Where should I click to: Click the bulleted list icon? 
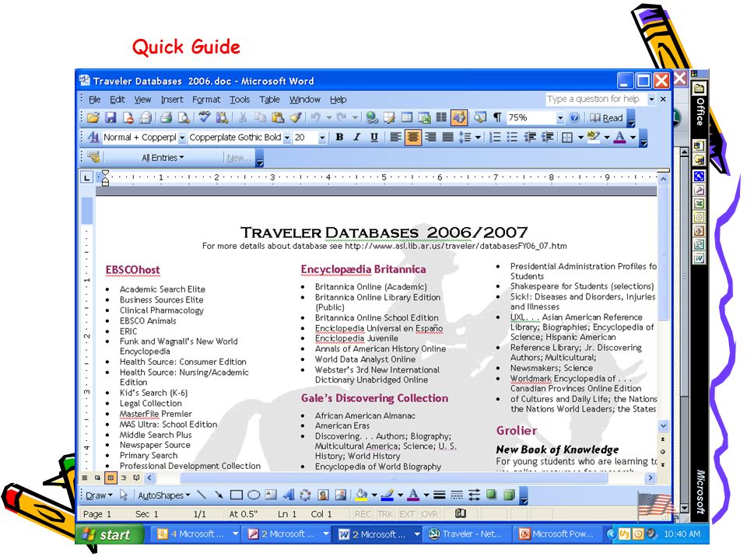pyautogui.click(x=512, y=138)
